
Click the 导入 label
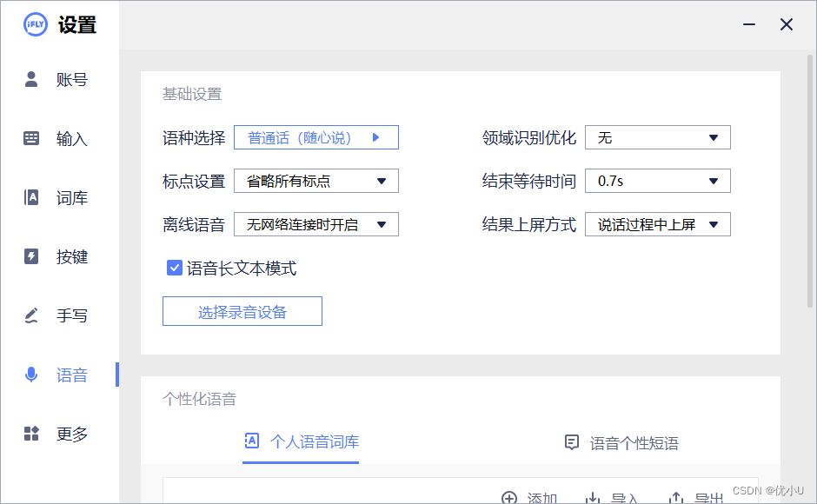coord(624,498)
